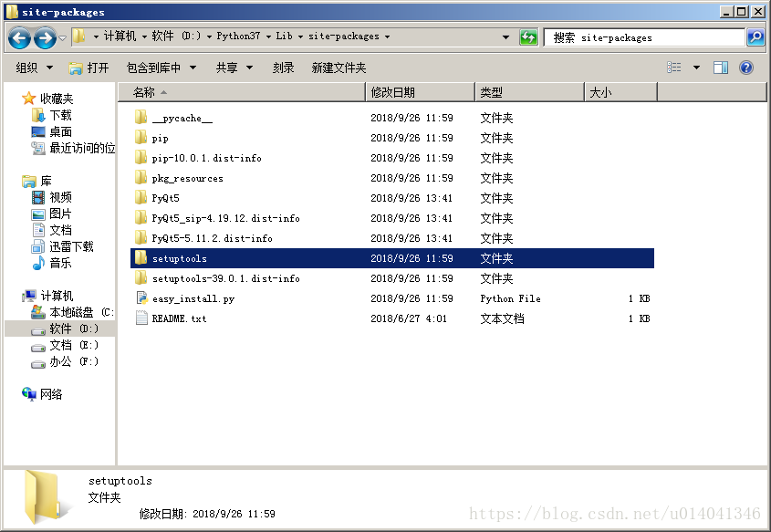Select the easy_install.py Python file icon
Image resolution: width=771 pixels, height=532 pixels.
pyautogui.click(x=141, y=298)
